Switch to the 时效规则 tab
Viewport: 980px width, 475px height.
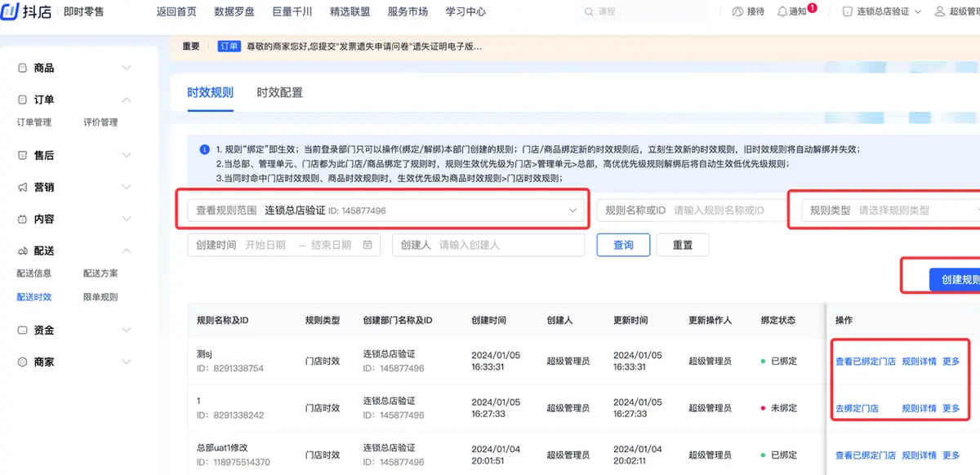pos(210,92)
